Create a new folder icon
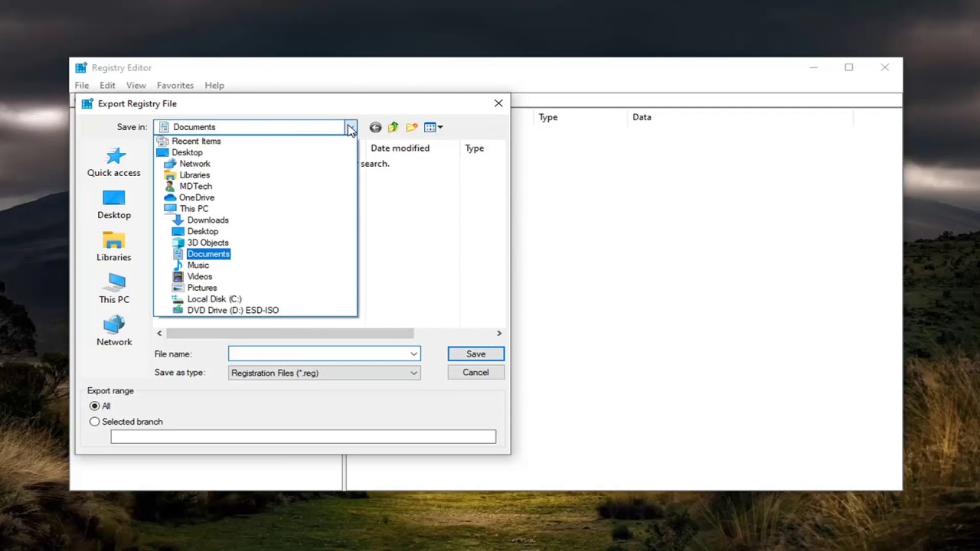 [x=412, y=127]
